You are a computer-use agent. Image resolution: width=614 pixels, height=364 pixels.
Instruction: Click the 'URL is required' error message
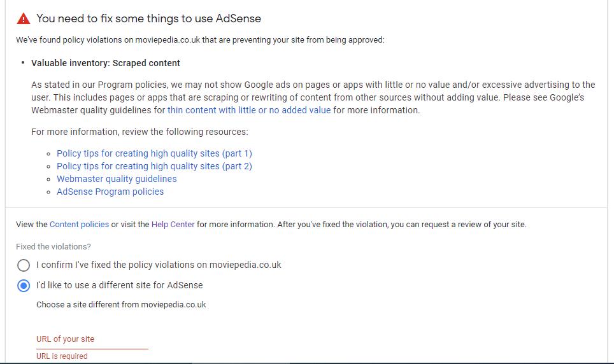[x=62, y=356]
